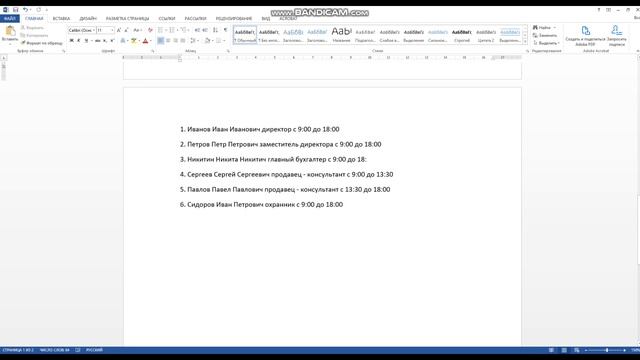Image resolution: width=640 pixels, height=360 pixels.
Task: Click the bulleted list icon
Action: tap(160, 30)
